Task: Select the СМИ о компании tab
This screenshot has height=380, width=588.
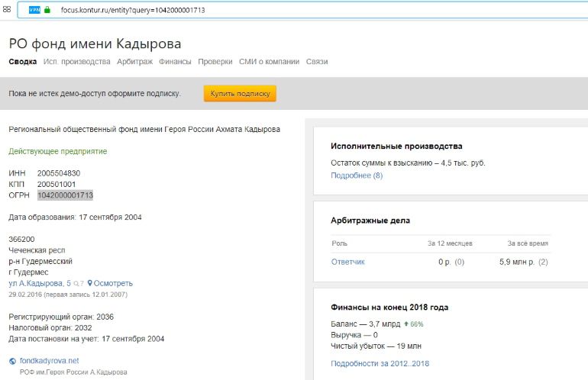Action: tap(269, 62)
